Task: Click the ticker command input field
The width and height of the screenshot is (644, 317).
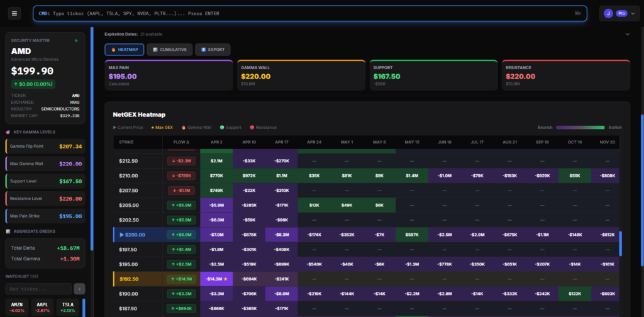Action: pos(310,14)
